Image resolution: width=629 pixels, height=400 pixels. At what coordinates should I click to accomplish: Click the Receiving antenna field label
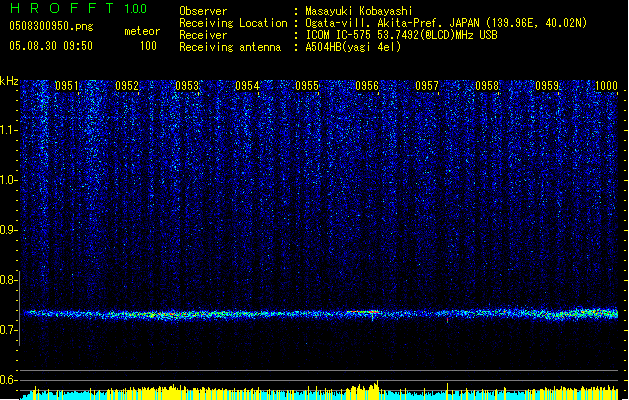click(x=230, y=47)
